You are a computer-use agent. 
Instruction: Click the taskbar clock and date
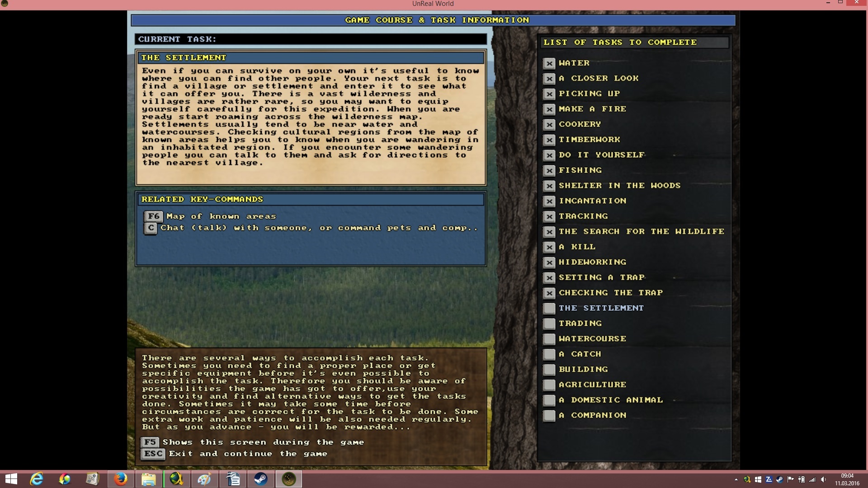(847, 479)
